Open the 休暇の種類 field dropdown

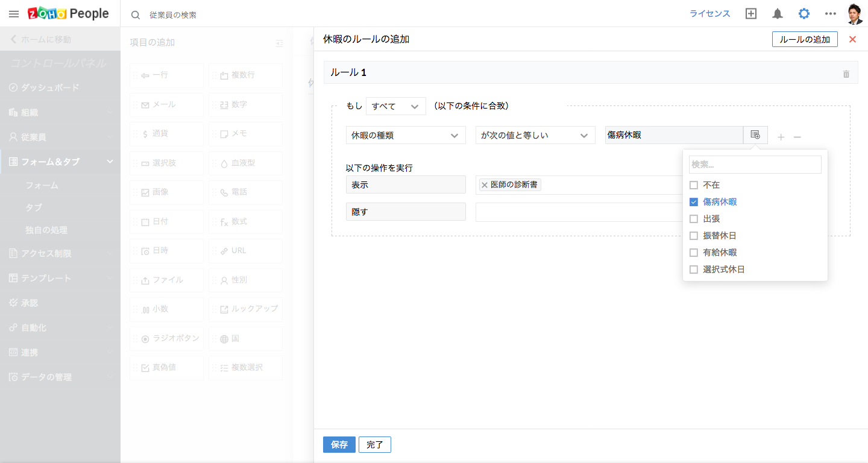[406, 136]
